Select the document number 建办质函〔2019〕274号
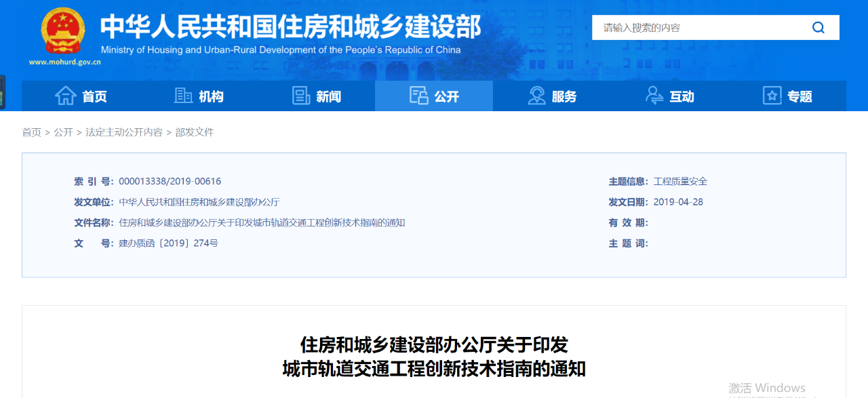 click(169, 243)
